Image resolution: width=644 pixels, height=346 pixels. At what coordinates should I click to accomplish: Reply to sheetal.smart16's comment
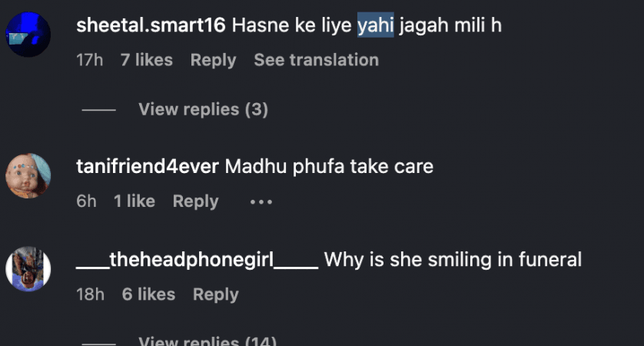213,60
